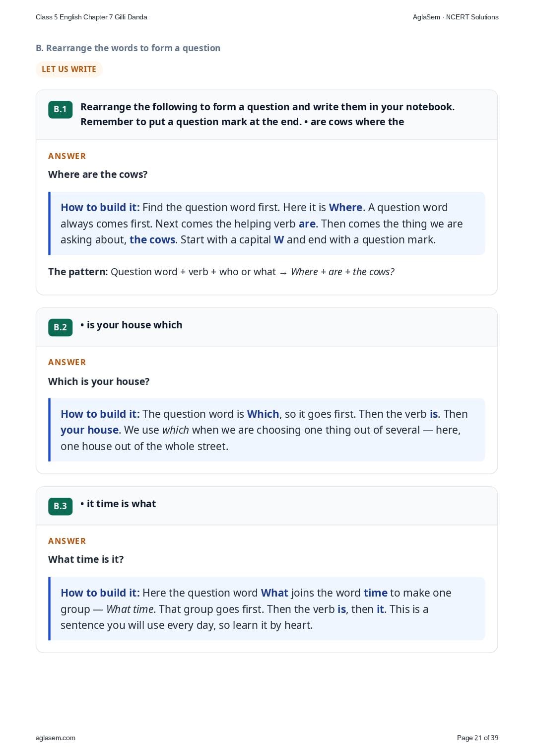
Task: Click the B.1 How to build it hint box
Action: (x=267, y=224)
